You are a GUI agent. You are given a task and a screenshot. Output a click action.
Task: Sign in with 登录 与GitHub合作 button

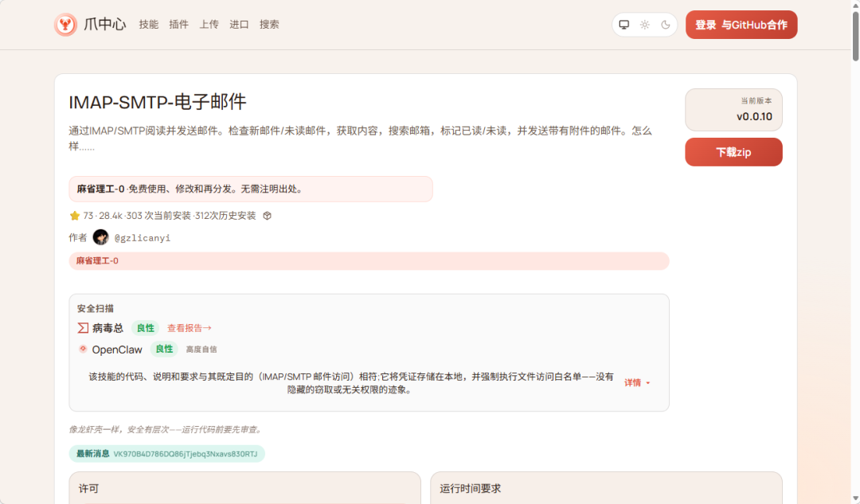741,25
